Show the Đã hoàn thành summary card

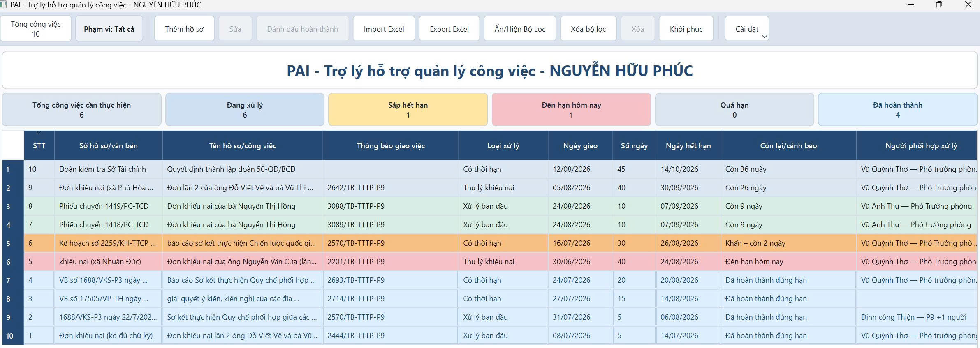[898, 110]
